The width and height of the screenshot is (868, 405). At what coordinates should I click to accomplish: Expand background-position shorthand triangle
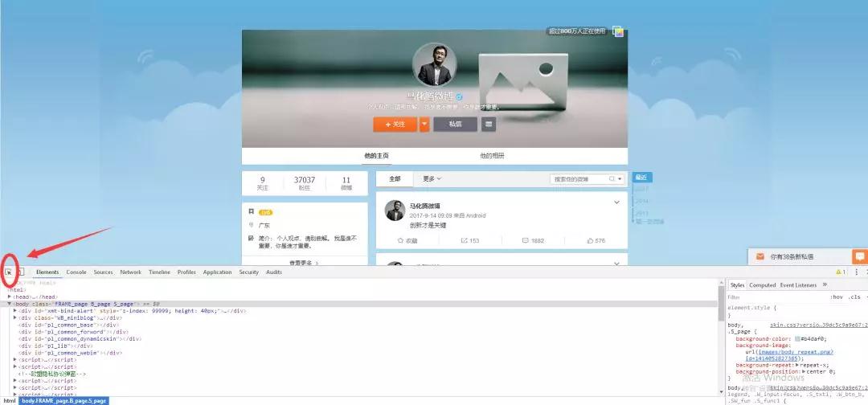pos(804,372)
